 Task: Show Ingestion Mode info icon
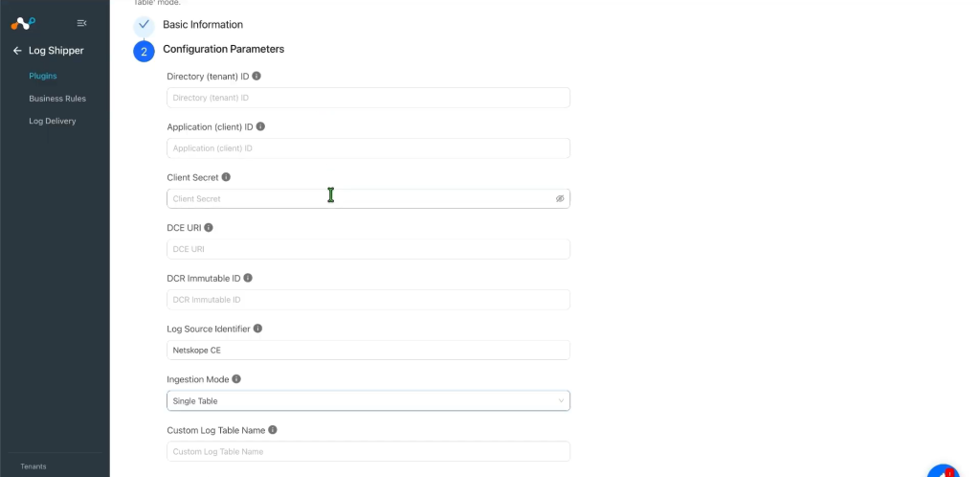click(236, 379)
